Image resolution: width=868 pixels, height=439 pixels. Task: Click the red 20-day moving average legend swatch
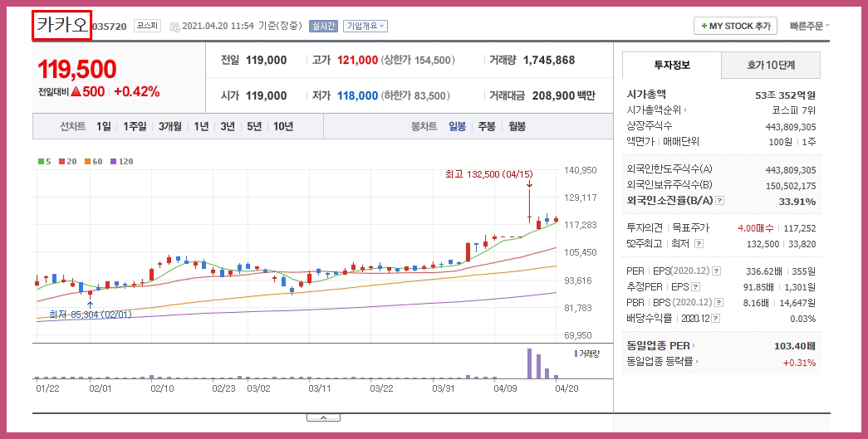pos(62,162)
